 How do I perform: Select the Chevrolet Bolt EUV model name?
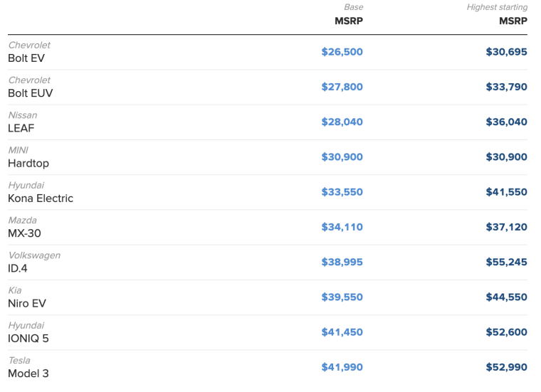click(x=31, y=93)
